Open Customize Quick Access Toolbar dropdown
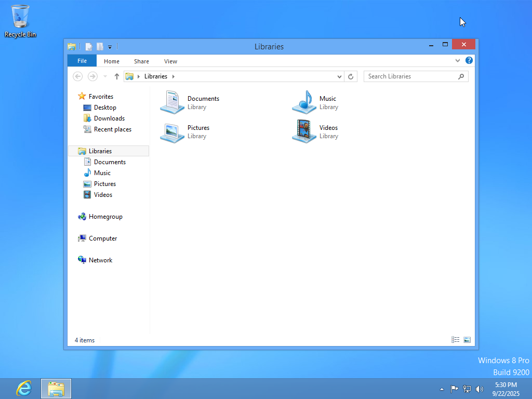This screenshot has width=532, height=399. pyautogui.click(x=110, y=47)
